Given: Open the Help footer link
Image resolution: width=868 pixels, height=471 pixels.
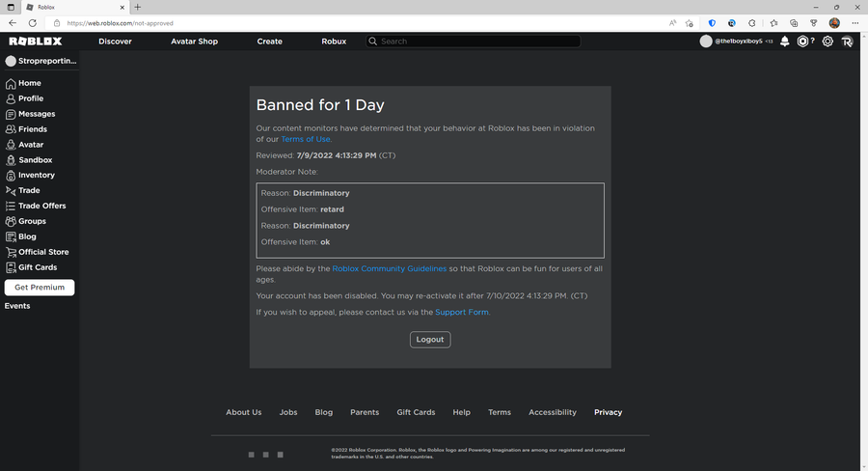Looking at the screenshot, I should click(x=462, y=412).
